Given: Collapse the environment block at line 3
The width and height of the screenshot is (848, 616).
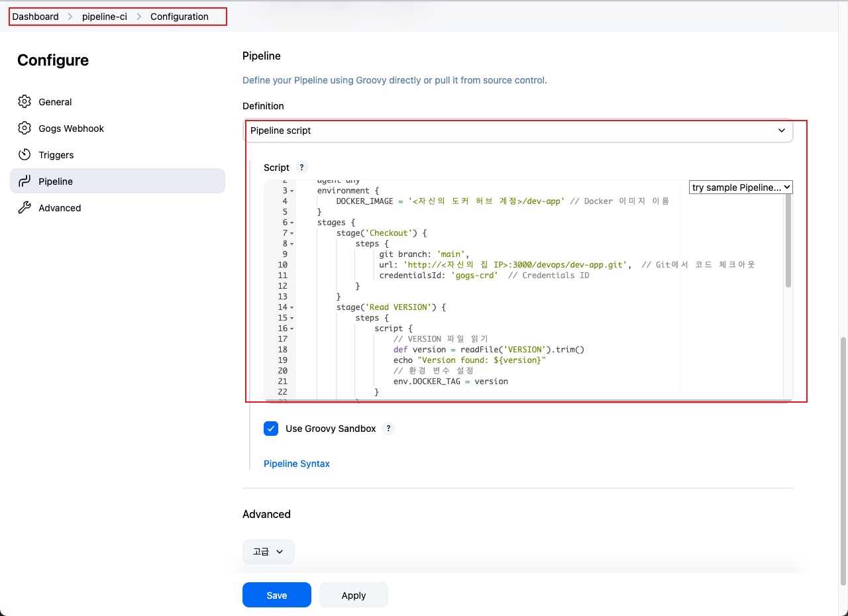Looking at the screenshot, I should [292, 191].
